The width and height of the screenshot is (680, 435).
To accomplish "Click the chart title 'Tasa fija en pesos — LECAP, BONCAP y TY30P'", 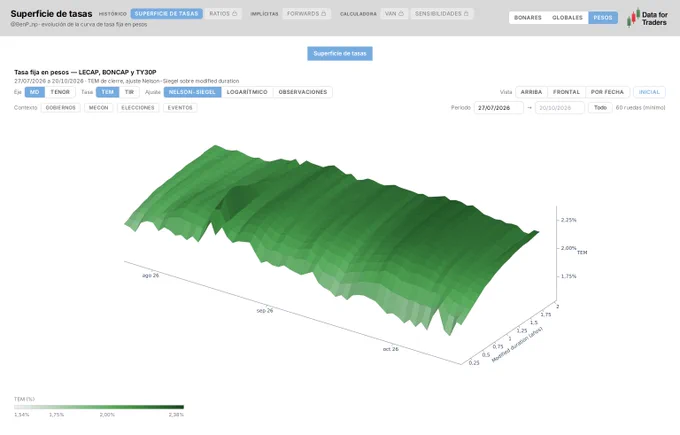I will tap(85, 72).
